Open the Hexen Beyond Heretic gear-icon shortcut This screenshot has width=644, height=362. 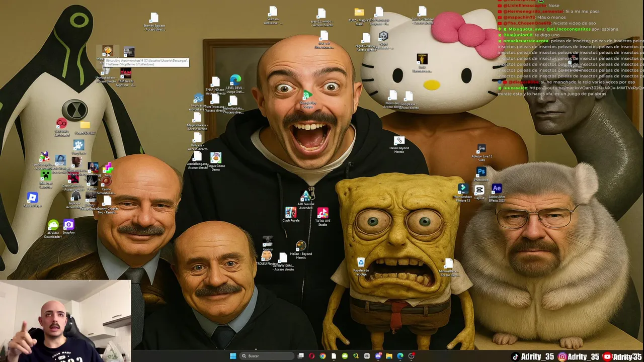[399, 144]
